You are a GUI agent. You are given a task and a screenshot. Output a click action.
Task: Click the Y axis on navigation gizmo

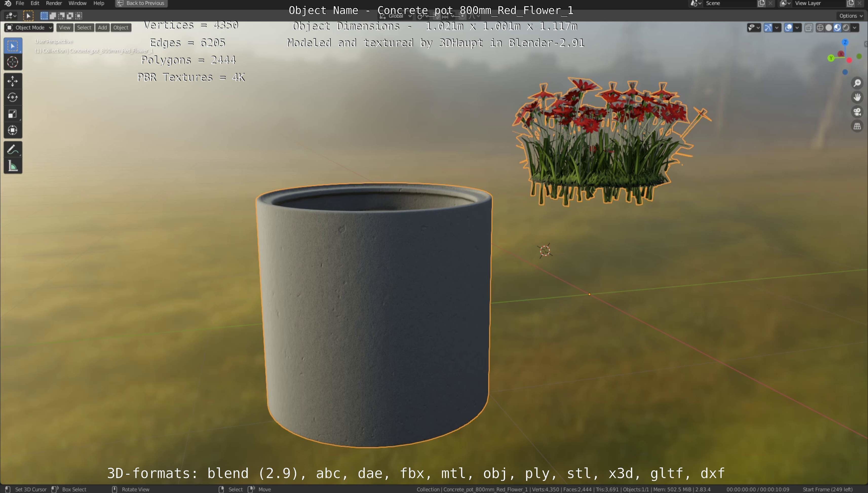(x=831, y=58)
